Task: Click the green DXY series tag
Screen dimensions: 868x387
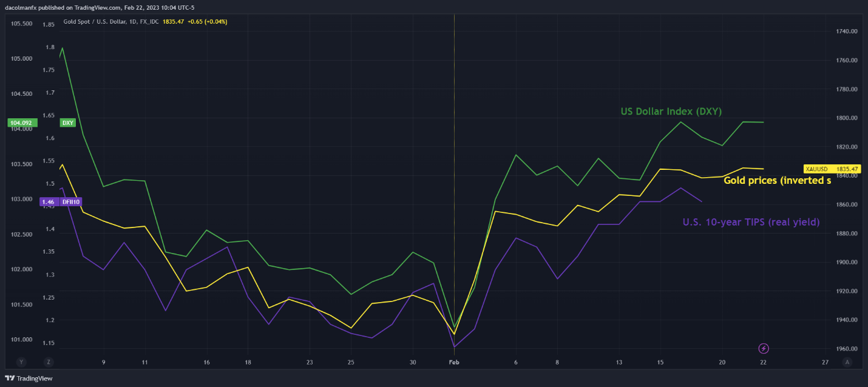Action: [67, 123]
